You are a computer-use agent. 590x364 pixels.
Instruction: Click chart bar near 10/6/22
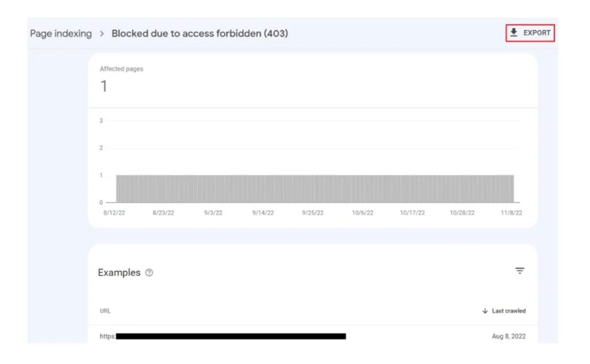coord(363,189)
